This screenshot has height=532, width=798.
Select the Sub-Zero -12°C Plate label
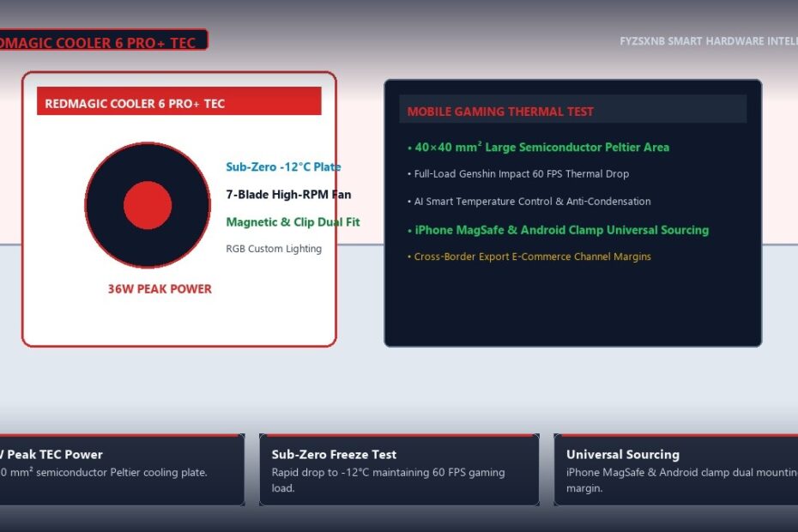283,167
